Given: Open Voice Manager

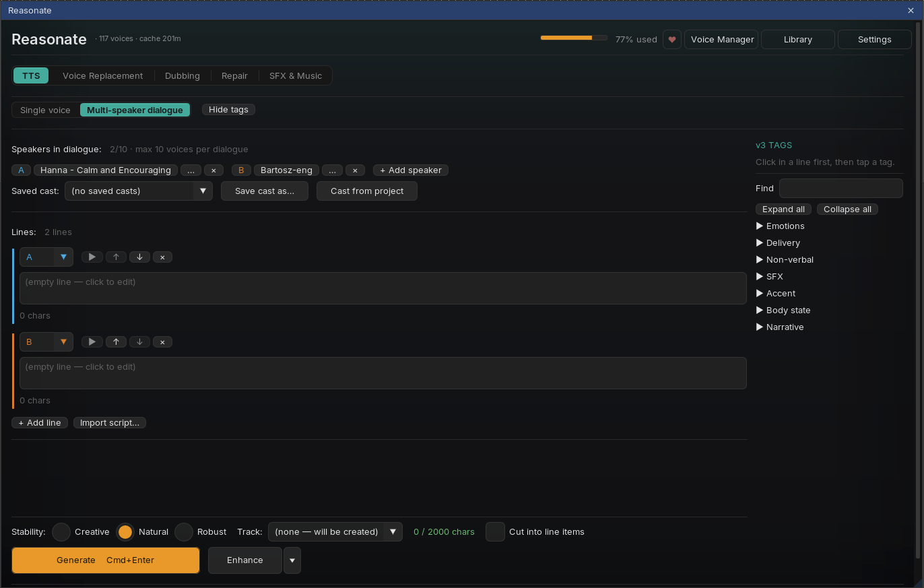Looking at the screenshot, I should pos(722,40).
